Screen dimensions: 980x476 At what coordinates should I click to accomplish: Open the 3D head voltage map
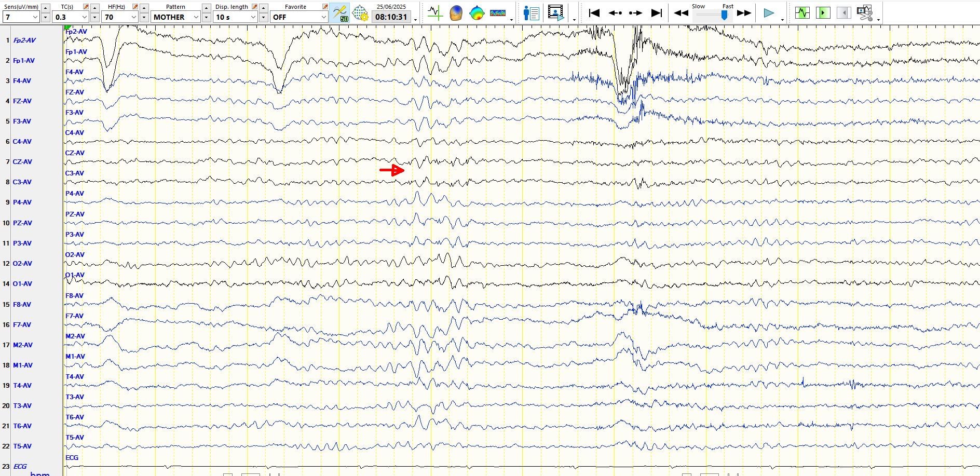coord(456,13)
